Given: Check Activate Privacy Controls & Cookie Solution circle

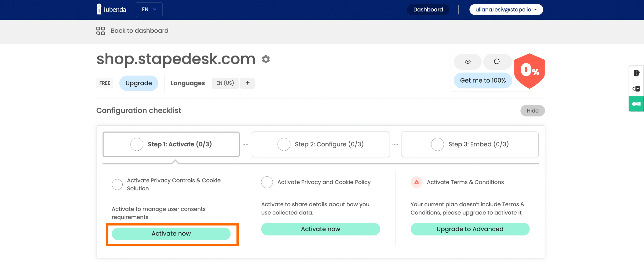Looking at the screenshot, I should pyautogui.click(x=117, y=184).
